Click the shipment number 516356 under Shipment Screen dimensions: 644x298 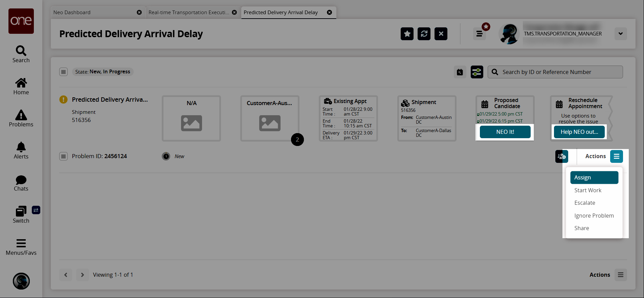(81, 120)
